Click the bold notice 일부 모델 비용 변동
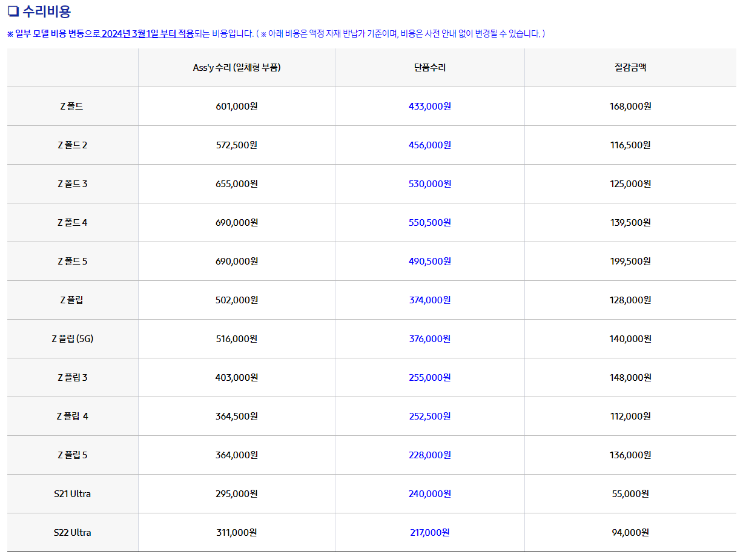Screen dimensions: 746x560 [49, 34]
